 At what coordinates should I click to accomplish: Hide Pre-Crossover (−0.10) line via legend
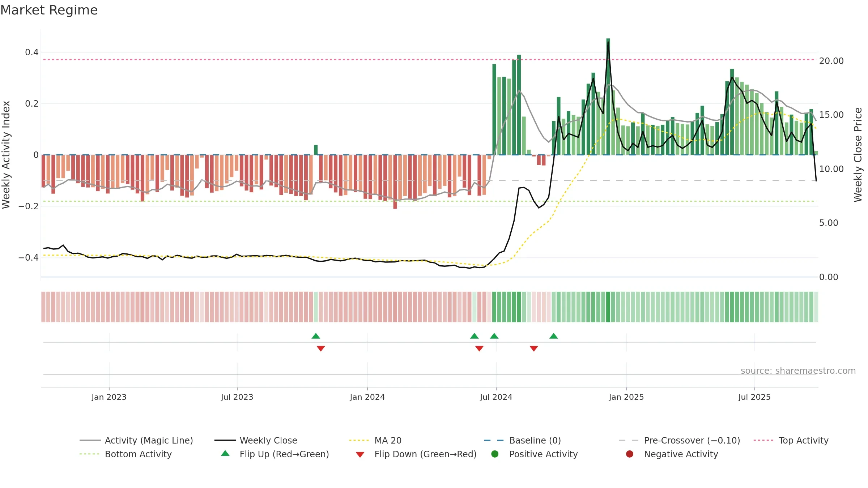click(x=679, y=440)
